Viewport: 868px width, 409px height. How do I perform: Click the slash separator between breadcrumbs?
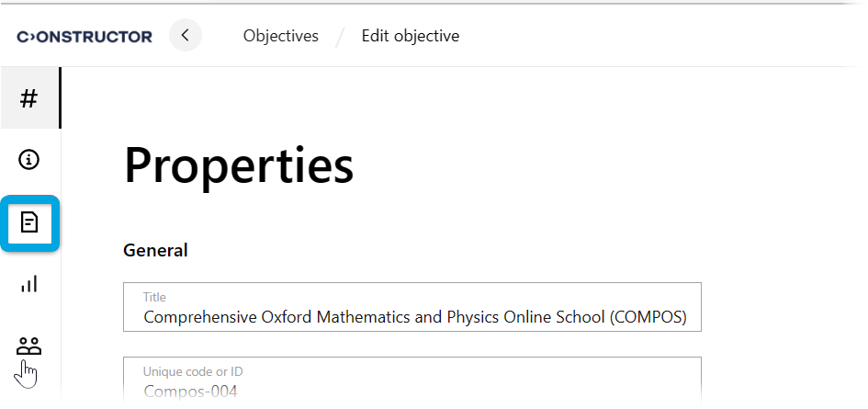340,37
